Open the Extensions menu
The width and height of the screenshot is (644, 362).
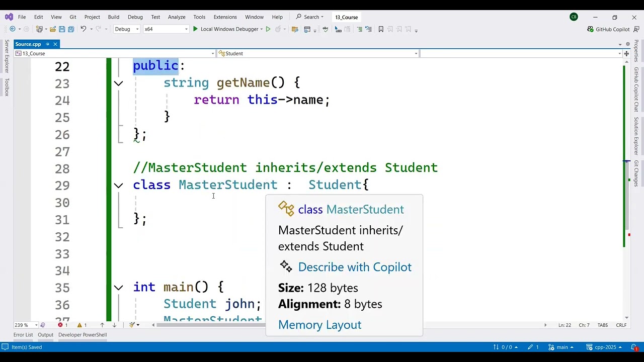click(225, 17)
